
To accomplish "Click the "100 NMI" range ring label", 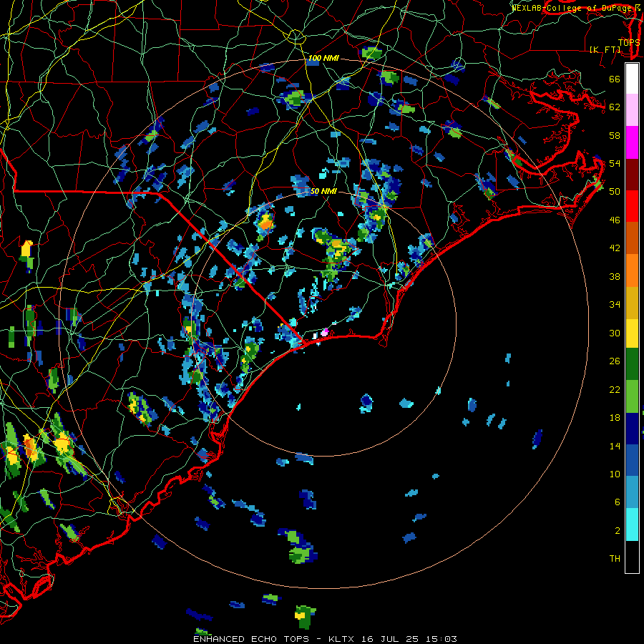I will [323, 58].
